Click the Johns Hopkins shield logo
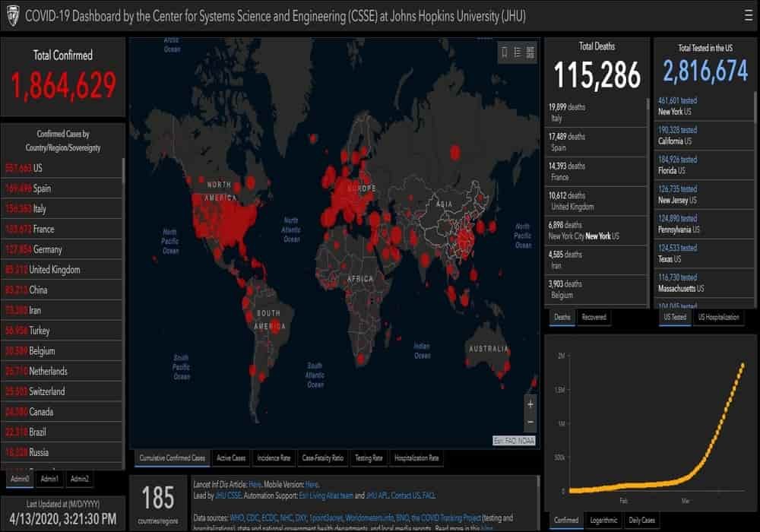 coord(13,16)
